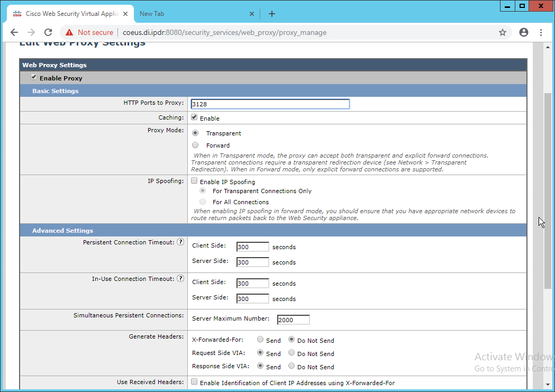The height and width of the screenshot is (392, 555).
Task: Click the browser address bar URL
Action: [224, 33]
